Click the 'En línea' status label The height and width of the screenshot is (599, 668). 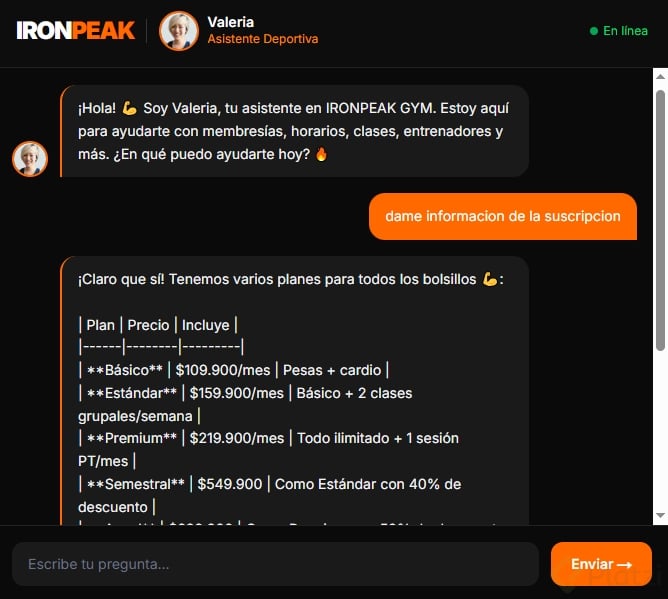(625, 31)
